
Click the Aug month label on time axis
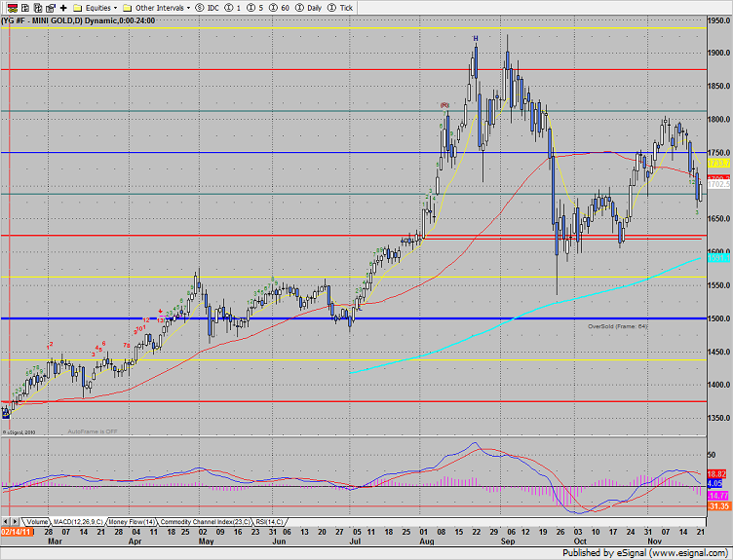click(x=427, y=541)
